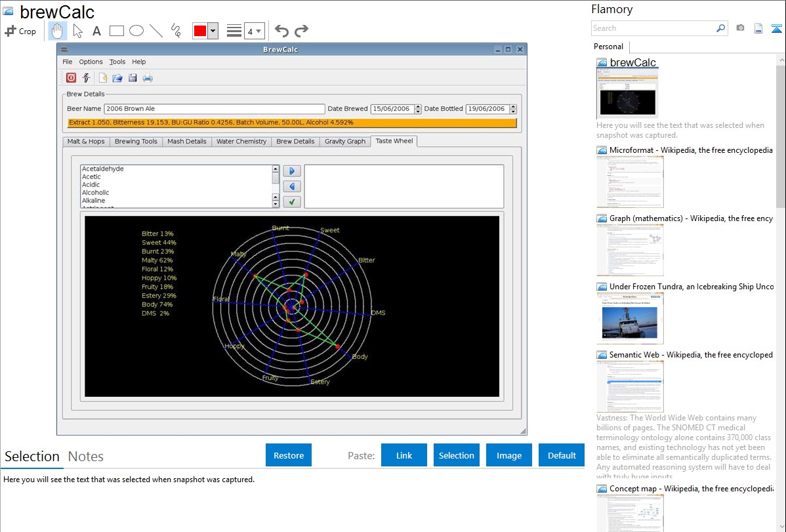Switch to the Gravity Graph tab
This screenshot has height=532, width=786.
(x=345, y=142)
